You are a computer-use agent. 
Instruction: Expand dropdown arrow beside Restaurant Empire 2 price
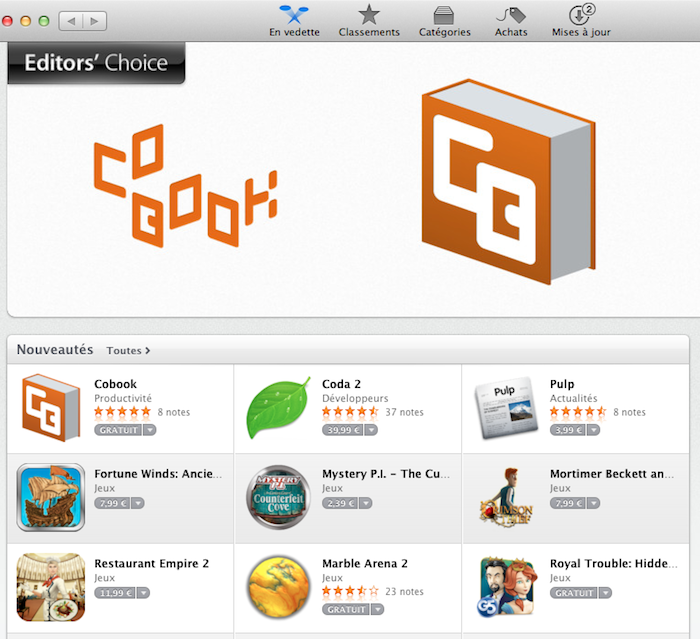(143, 593)
